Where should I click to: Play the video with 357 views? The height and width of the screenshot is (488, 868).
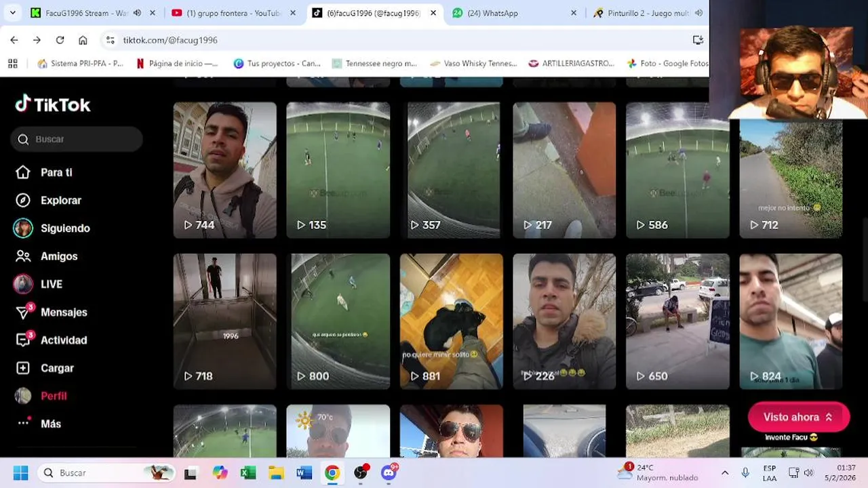click(x=451, y=170)
